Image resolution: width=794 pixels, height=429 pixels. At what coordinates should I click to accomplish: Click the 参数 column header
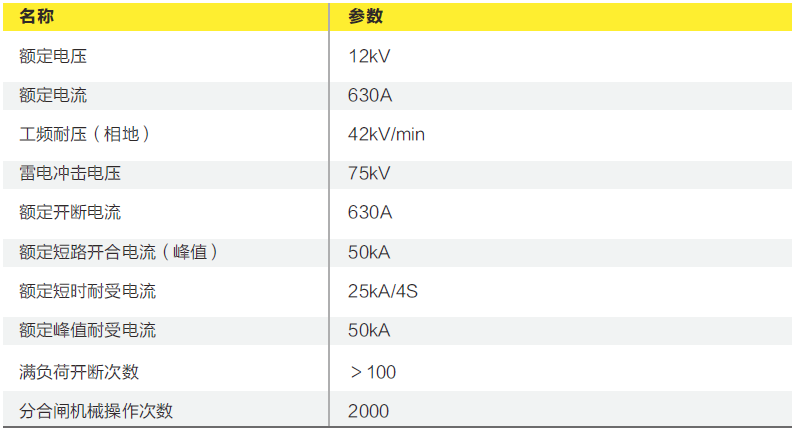click(x=365, y=17)
